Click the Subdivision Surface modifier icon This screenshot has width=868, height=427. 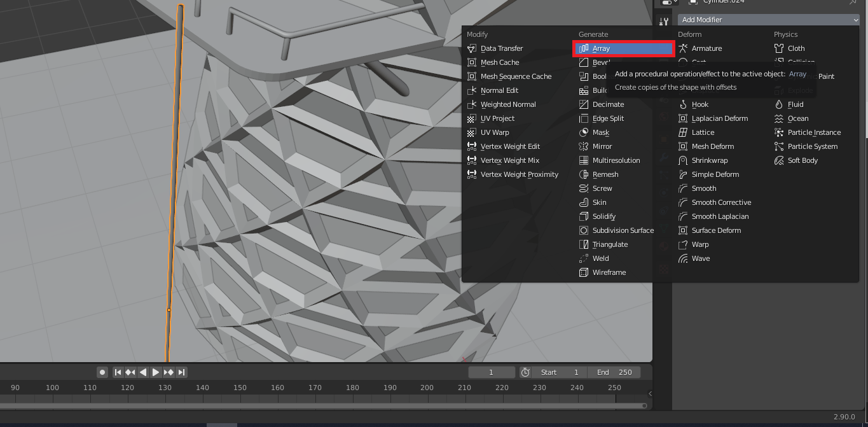[x=584, y=230]
